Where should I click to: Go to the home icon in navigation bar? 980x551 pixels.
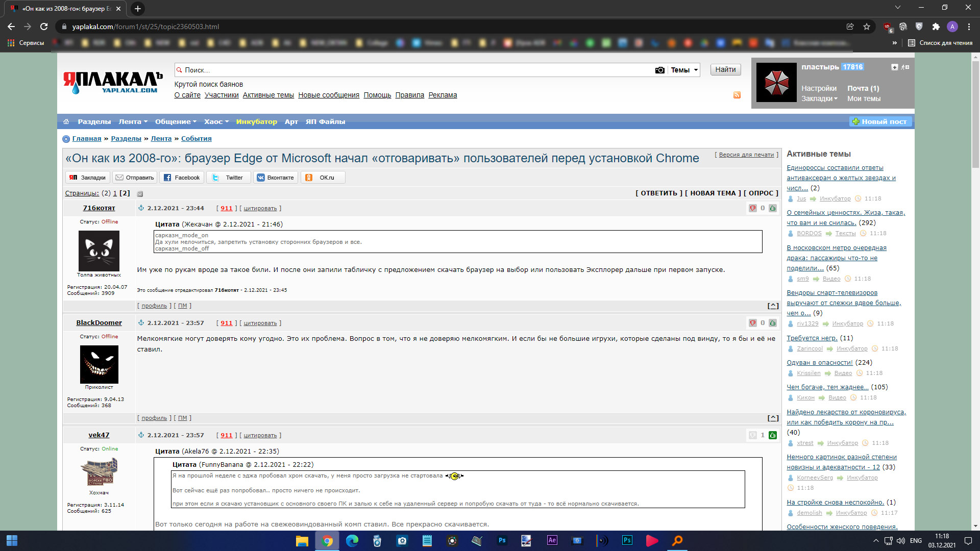pos(66,121)
